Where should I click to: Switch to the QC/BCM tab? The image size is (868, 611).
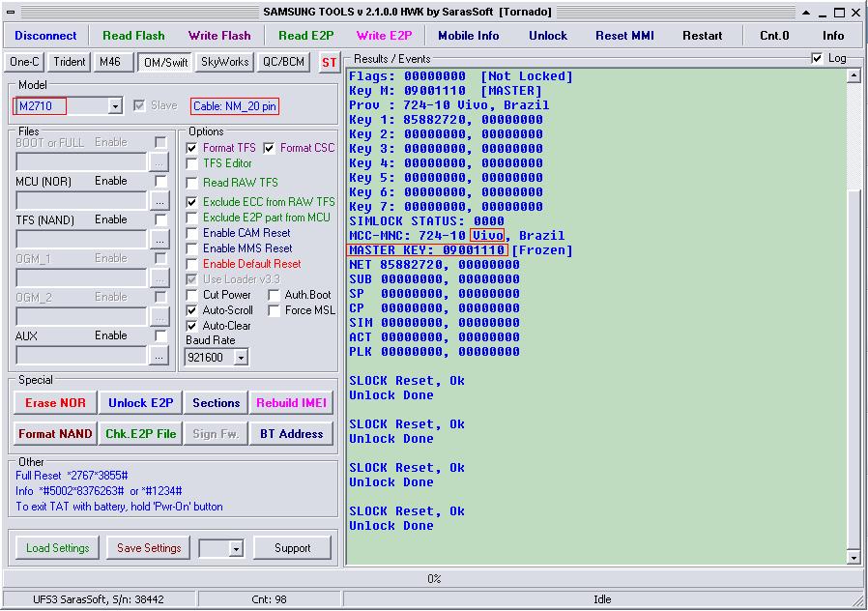click(x=283, y=62)
